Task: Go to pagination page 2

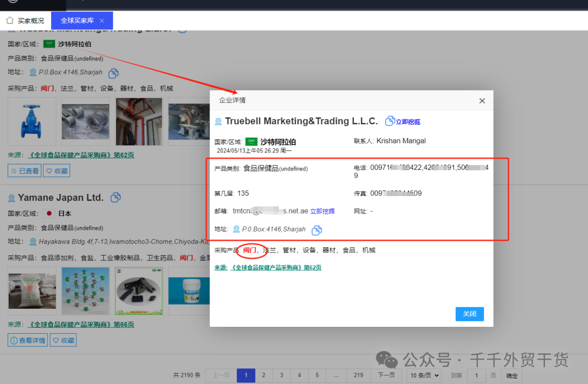Action: pos(264,375)
